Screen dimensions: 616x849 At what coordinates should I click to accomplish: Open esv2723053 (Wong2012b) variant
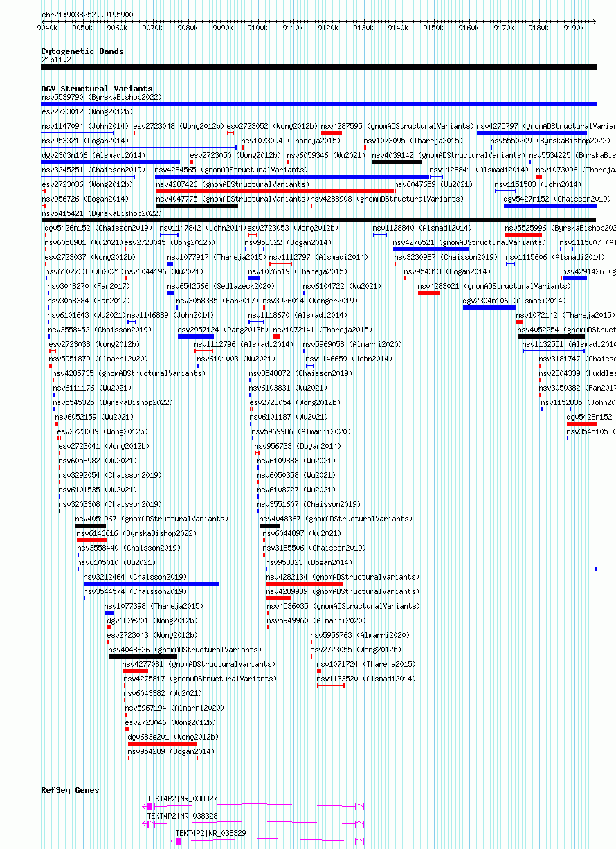point(293,228)
